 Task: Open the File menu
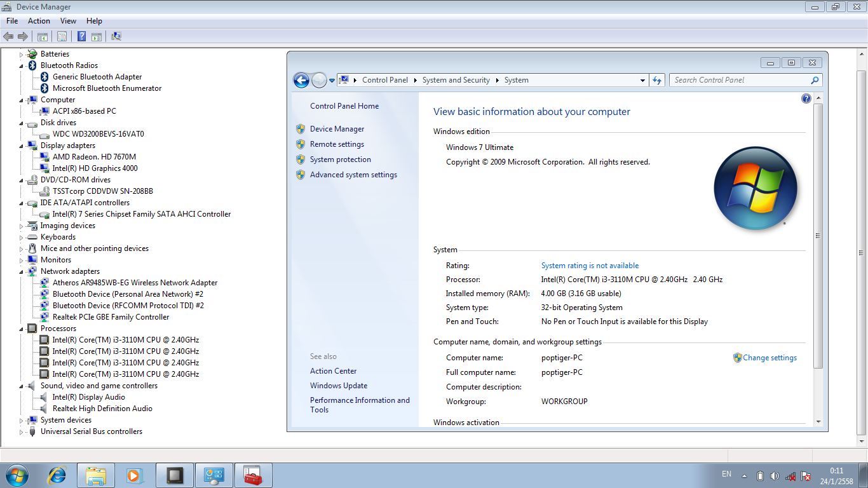(x=12, y=21)
